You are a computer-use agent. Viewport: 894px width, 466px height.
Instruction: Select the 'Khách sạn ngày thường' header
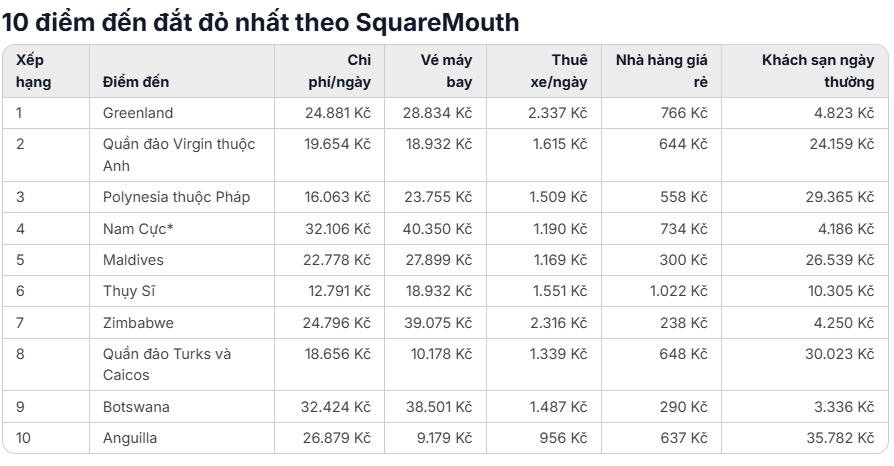click(x=805, y=71)
